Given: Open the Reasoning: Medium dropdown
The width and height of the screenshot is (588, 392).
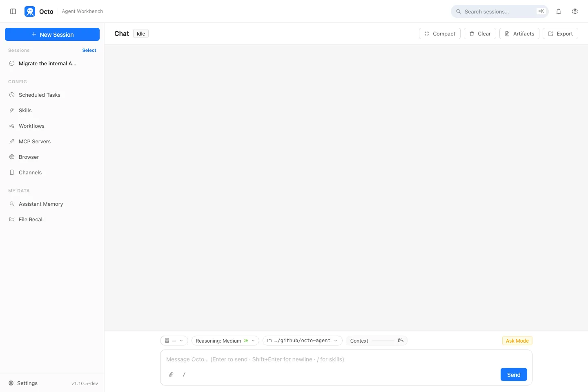Looking at the screenshot, I should click(x=225, y=341).
